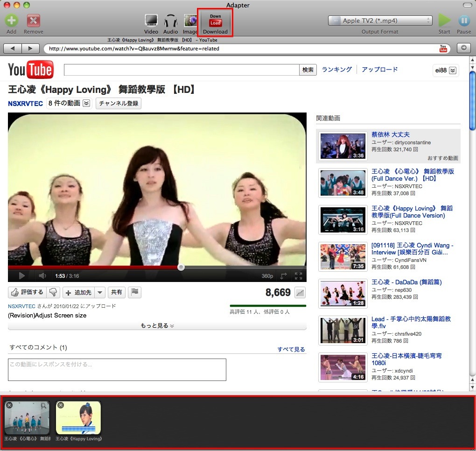Open the ランキング page link
Viewport: 476px width, 451px height.
(336, 70)
